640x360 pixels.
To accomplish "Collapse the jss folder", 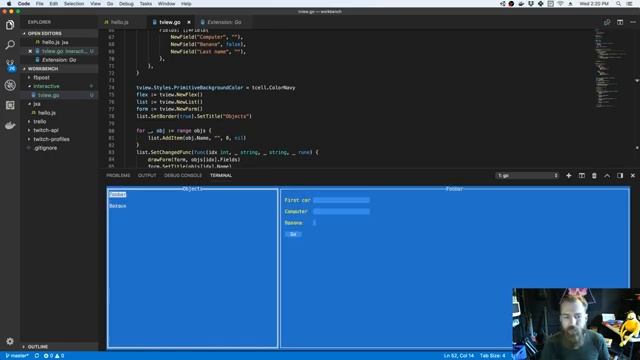I will [x=37, y=104].
